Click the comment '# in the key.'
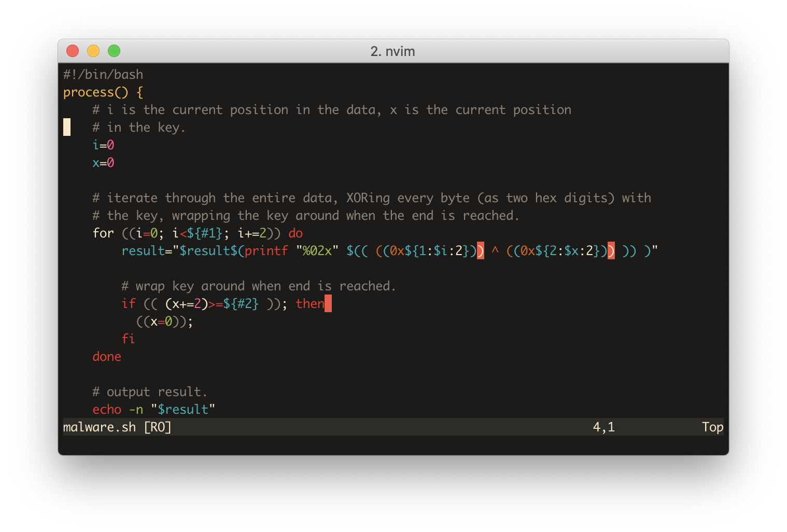 pos(138,128)
